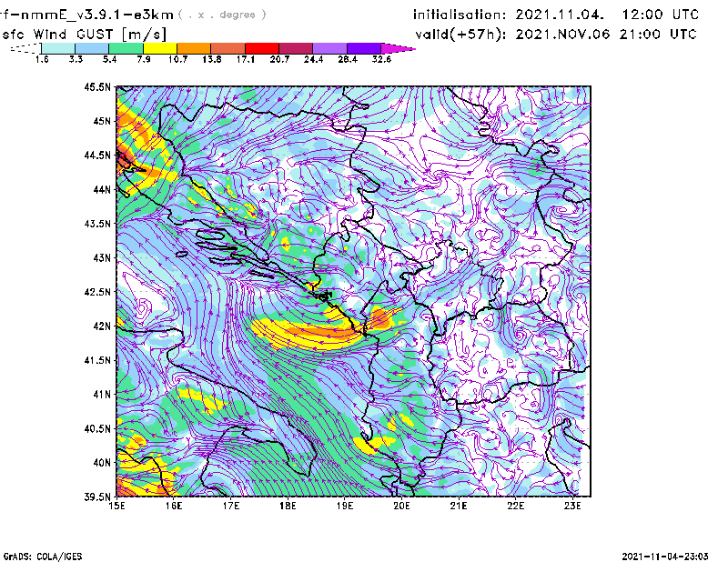Pick the salmon 13.8–17.1 legend swatch
Screen dimensions: 728x562
tap(228, 48)
